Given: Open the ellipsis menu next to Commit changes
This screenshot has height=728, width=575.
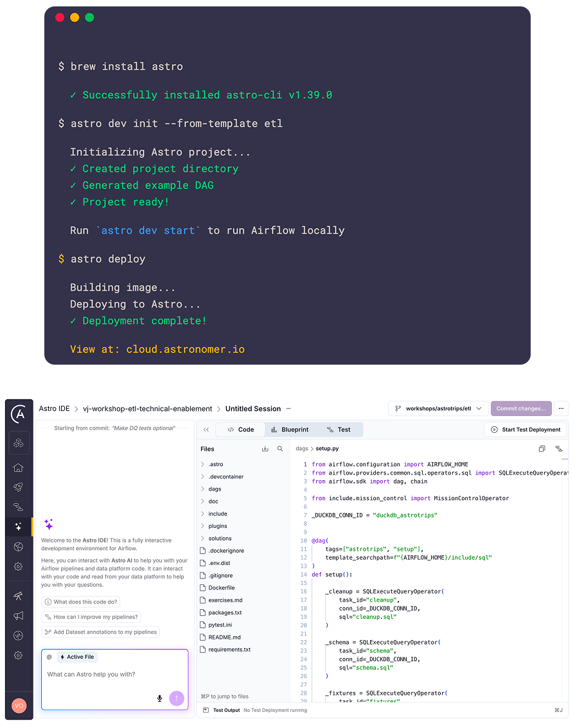Looking at the screenshot, I should 561,408.
